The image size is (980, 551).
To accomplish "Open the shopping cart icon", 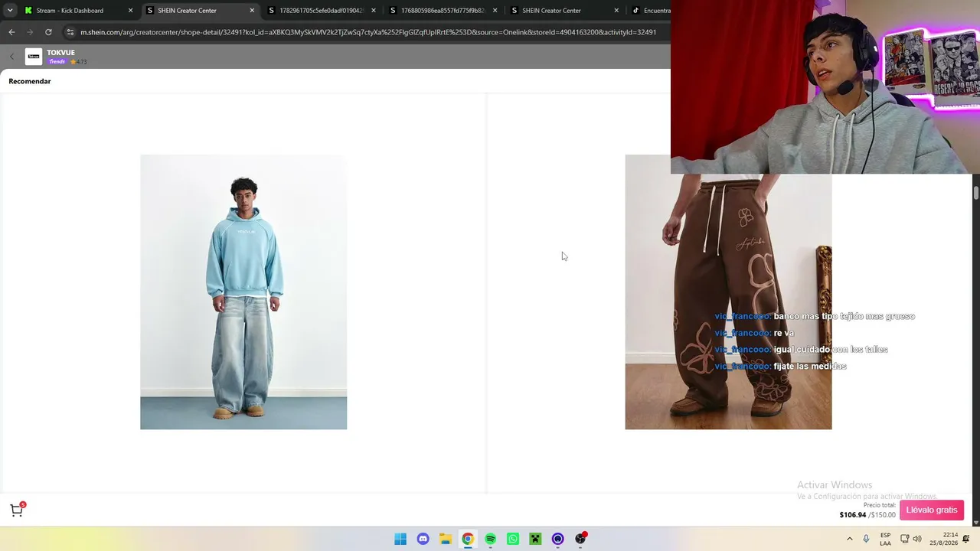I will 16,510.
